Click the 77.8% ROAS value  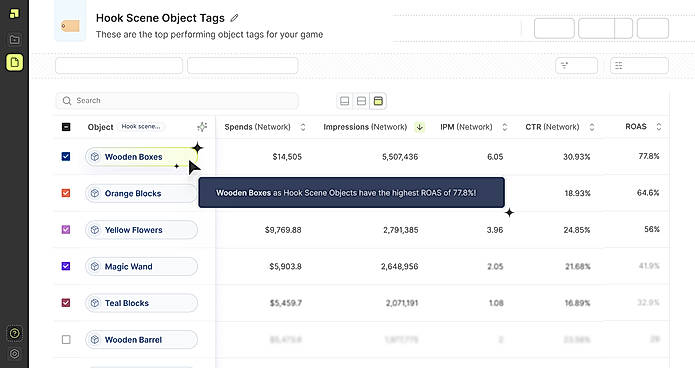(649, 156)
